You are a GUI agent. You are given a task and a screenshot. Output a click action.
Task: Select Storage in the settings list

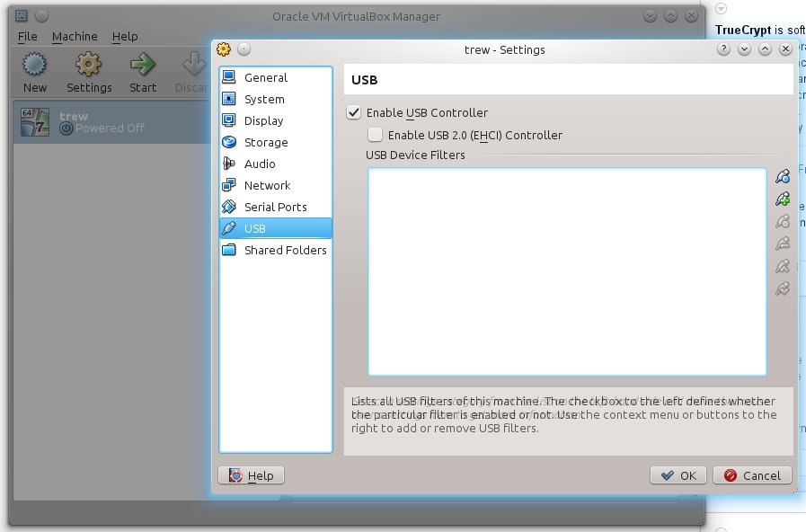(276, 142)
